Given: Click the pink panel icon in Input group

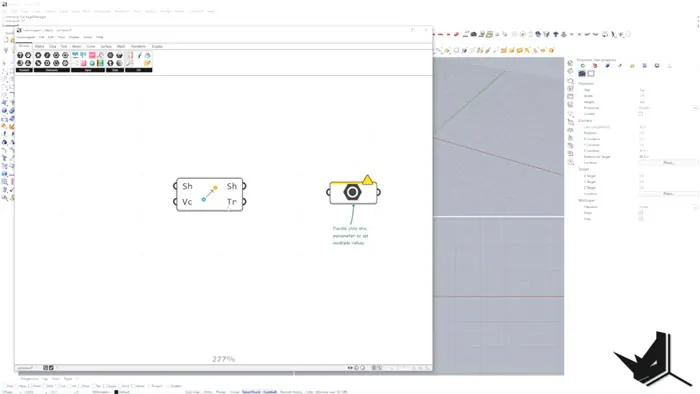Looking at the screenshot, I should (x=92, y=55).
